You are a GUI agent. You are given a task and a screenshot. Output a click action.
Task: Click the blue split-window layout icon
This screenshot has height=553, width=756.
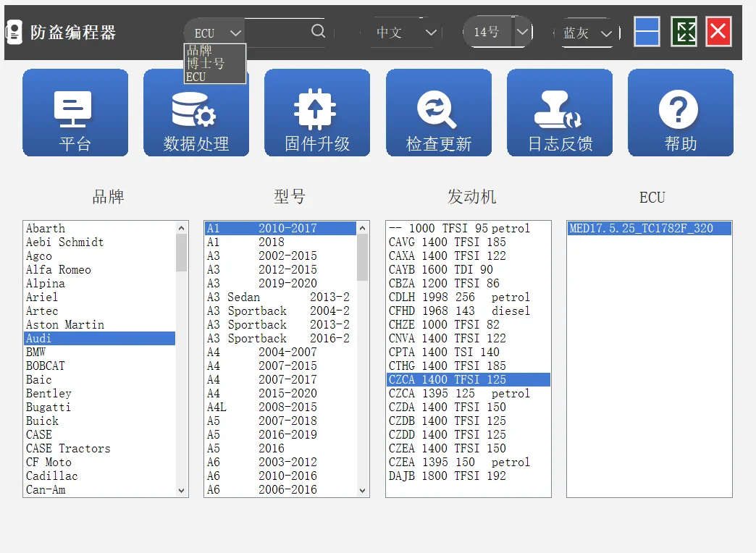pyautogui.click(x=647, y=32)
